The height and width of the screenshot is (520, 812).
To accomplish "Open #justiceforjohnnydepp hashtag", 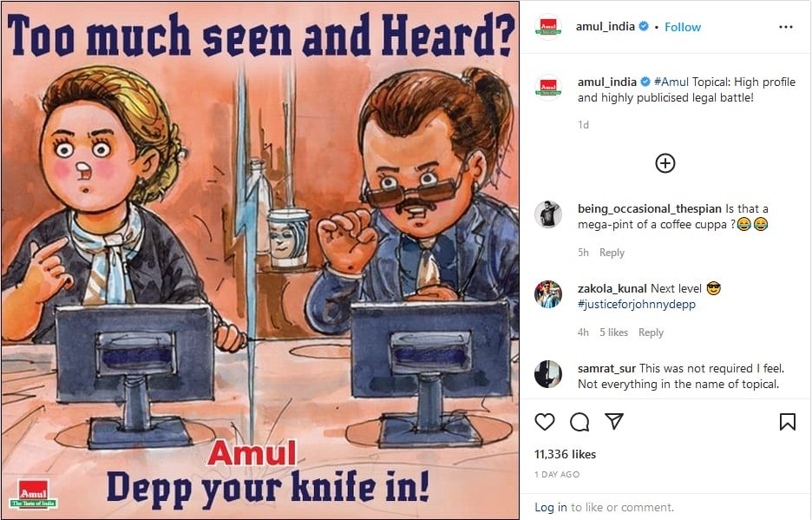I will tap(637, 305).
